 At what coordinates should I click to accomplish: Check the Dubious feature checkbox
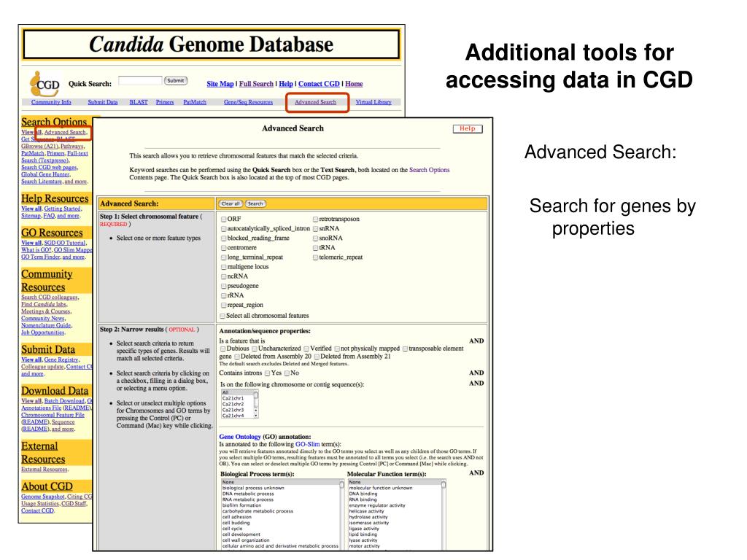[x=222, y=349]
